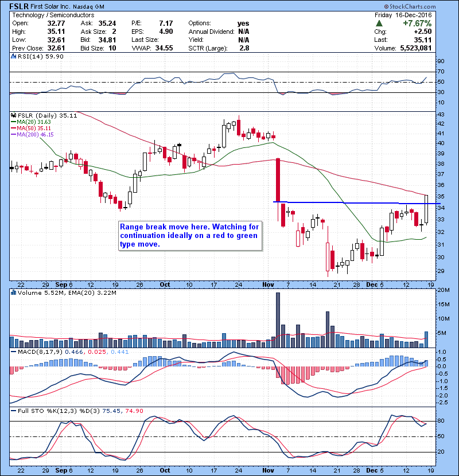Click the EPS value 4.90
The width and height of the screenshot is (459, 476).
coord(166,32)
